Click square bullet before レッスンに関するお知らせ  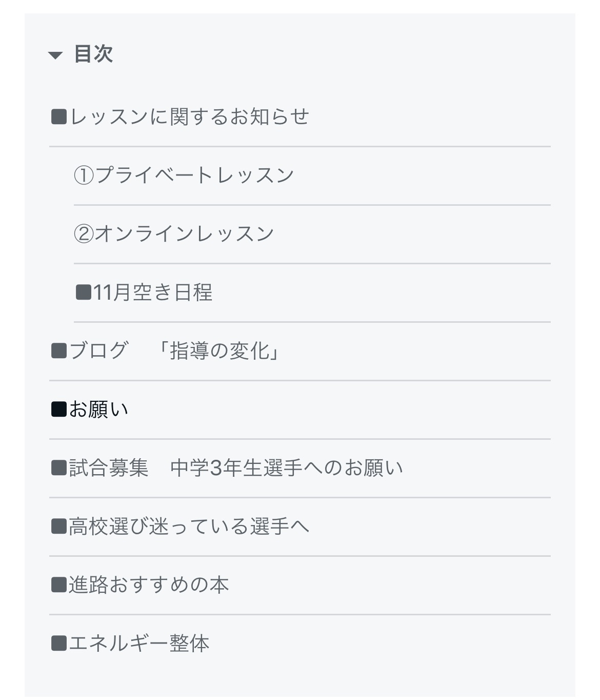[x=59, y=117]
